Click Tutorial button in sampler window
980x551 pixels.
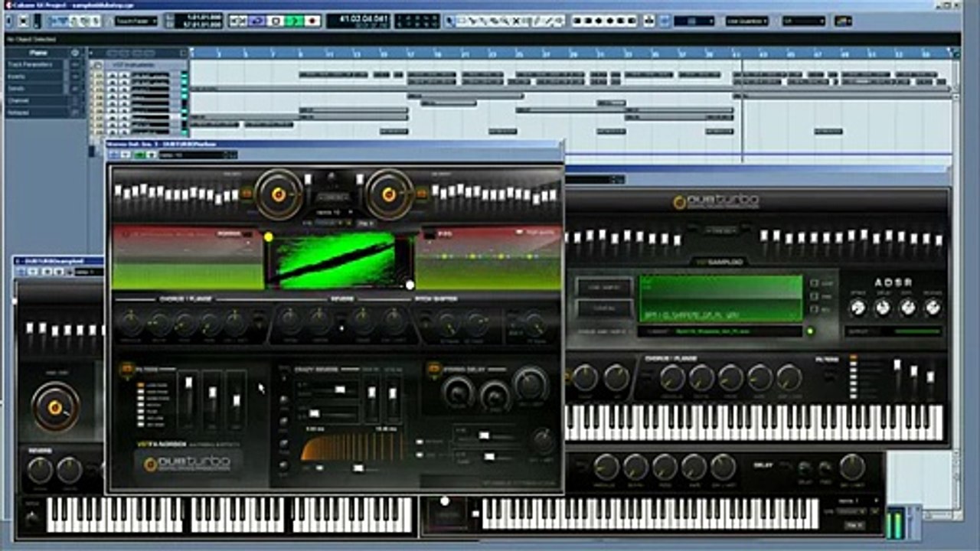pyautogui.click(x=604, y=308)
